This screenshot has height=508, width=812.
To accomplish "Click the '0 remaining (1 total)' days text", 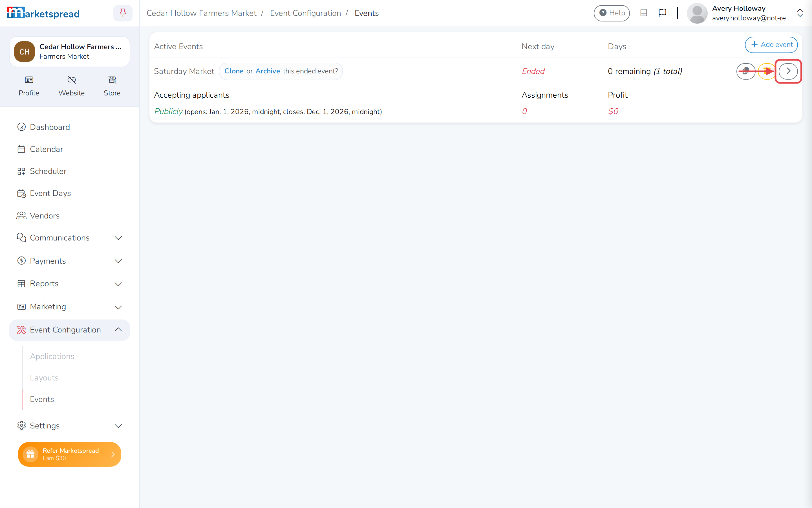I will tap(645, 71).
